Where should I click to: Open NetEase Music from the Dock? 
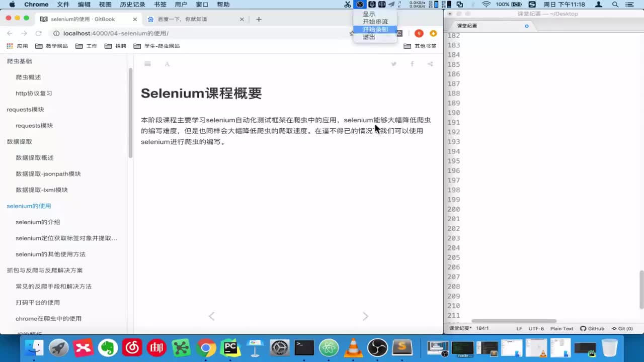132,347
